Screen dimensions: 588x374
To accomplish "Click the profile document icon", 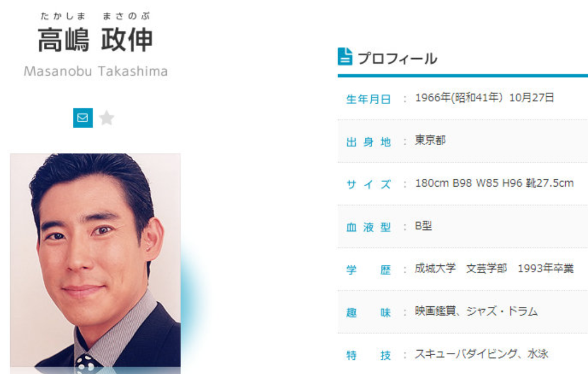I will [345, 57].
